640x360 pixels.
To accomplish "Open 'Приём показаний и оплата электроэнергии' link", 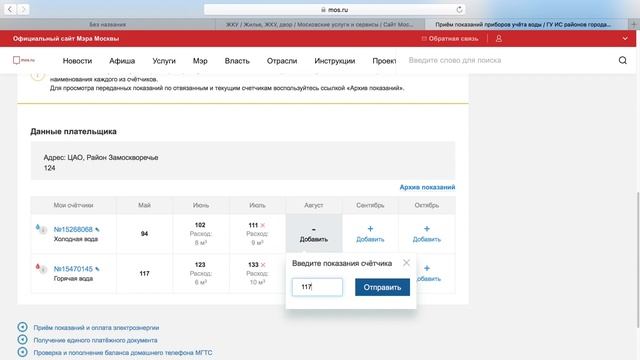I will pyautogui.click(x=96, y=327).
